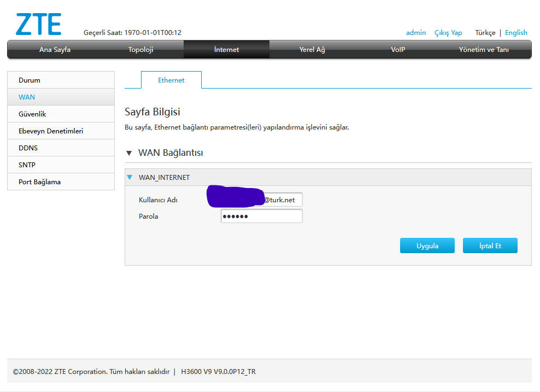540x392 pixels.
Task: Open SNTP in the sidebar
Action: pos(61,165)
